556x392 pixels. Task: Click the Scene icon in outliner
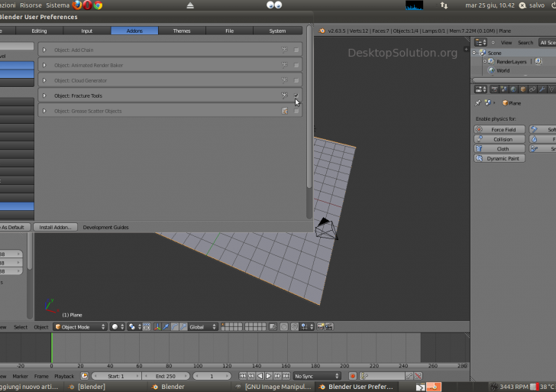482,53
